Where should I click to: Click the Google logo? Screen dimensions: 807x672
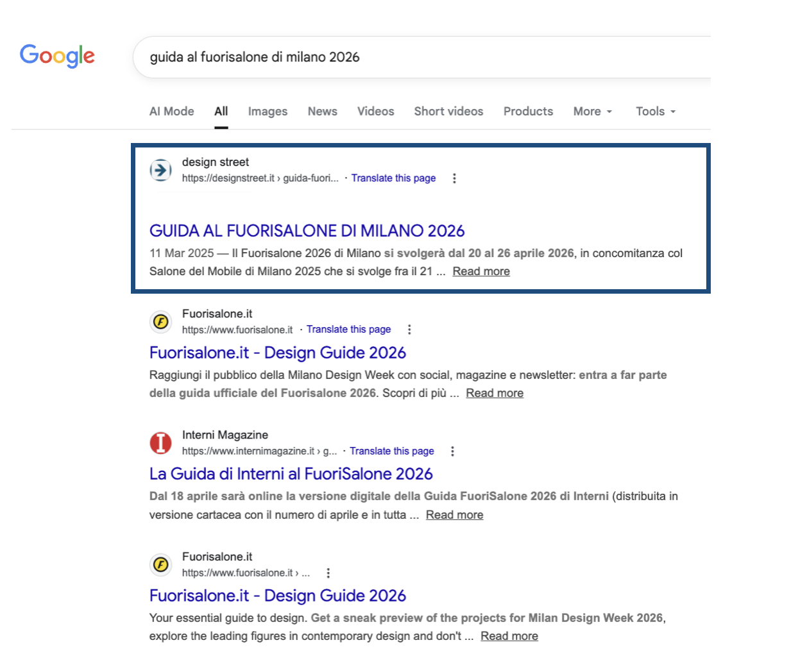pos(57,56)
